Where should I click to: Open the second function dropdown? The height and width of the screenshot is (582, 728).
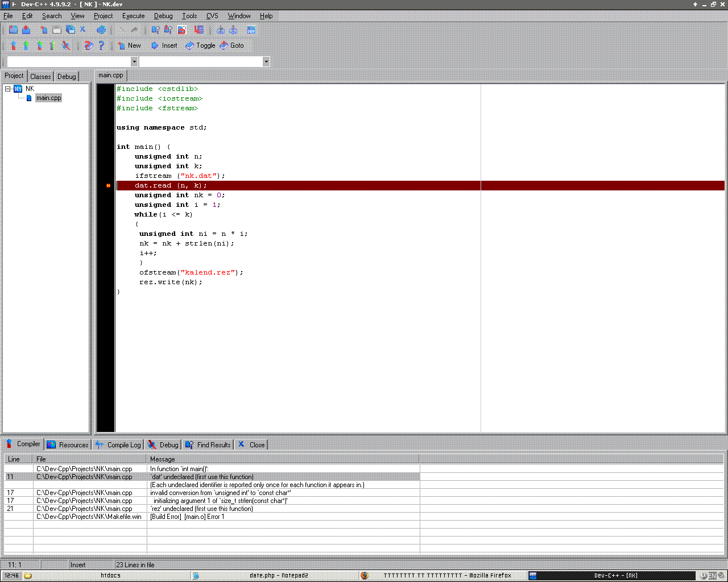tap(266, 61)
